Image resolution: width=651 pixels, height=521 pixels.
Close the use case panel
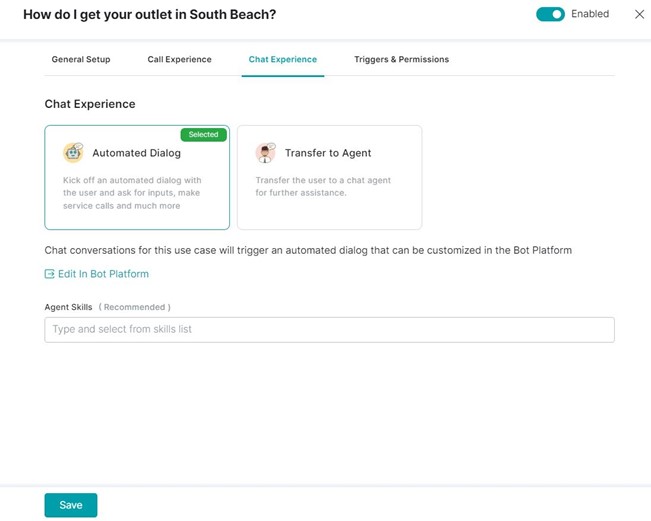coord(639,15)
